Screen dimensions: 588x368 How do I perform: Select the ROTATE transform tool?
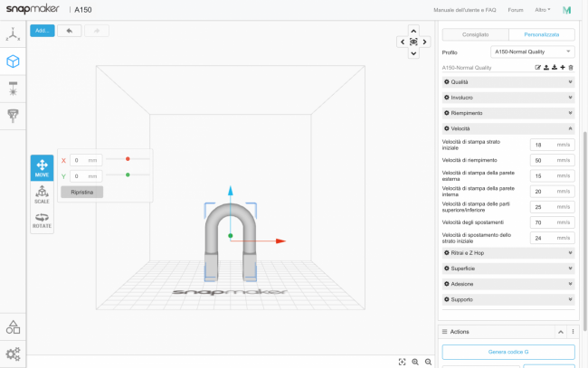(42, 220)
